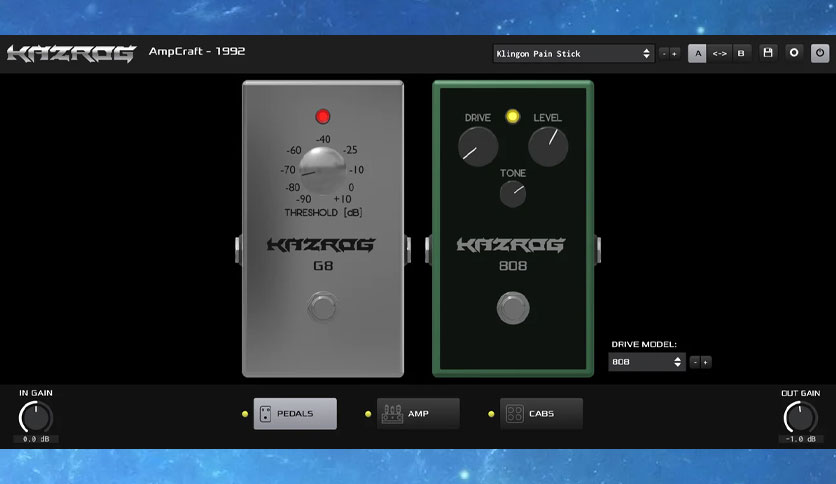
Task: Click the Out Gain value field
Action: pos(800,439)
